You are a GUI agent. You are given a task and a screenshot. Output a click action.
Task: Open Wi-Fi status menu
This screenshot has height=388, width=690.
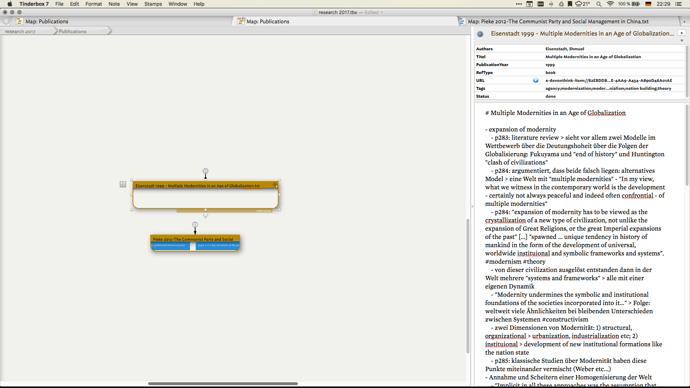click(x=610, y=4)
